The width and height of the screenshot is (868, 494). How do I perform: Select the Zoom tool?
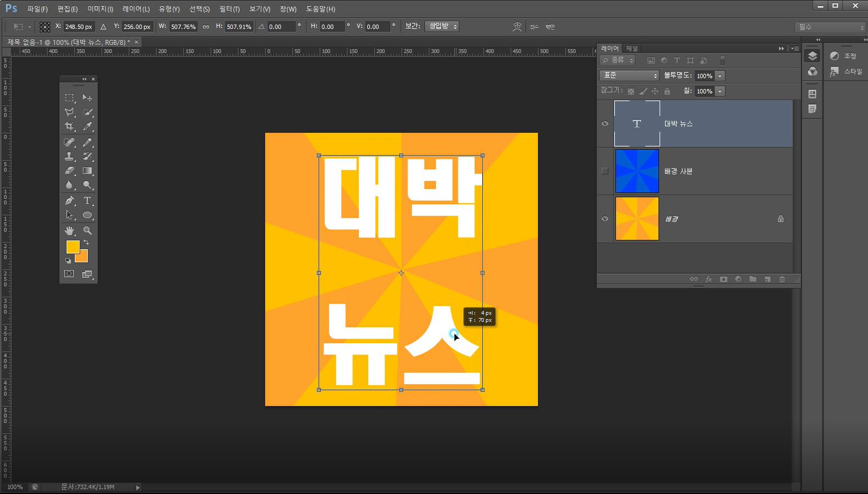pyautogui.click(x=87, y=231)
